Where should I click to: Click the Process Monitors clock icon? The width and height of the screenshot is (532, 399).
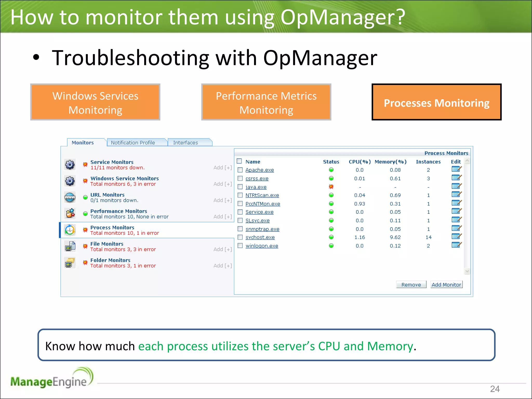(x=70, y=230)
